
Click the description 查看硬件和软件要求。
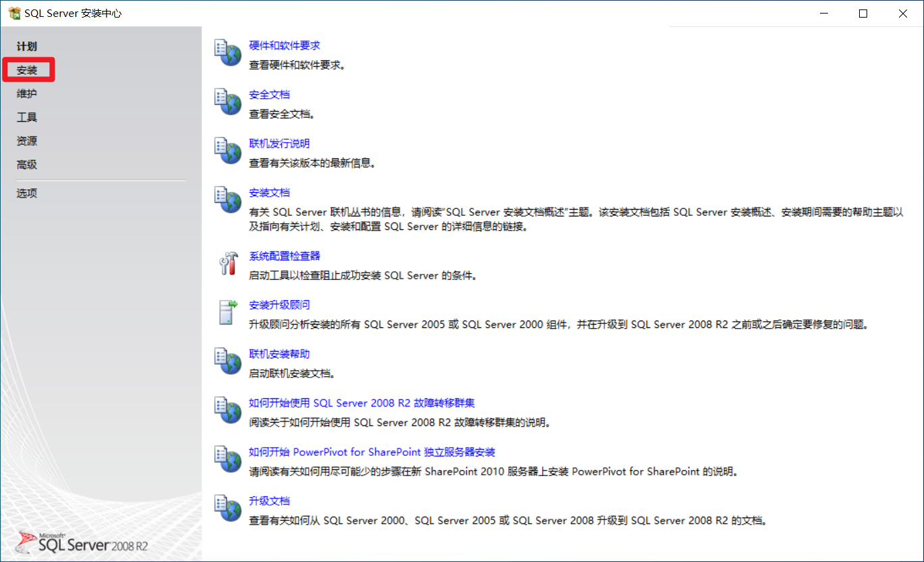coord(297,66)
